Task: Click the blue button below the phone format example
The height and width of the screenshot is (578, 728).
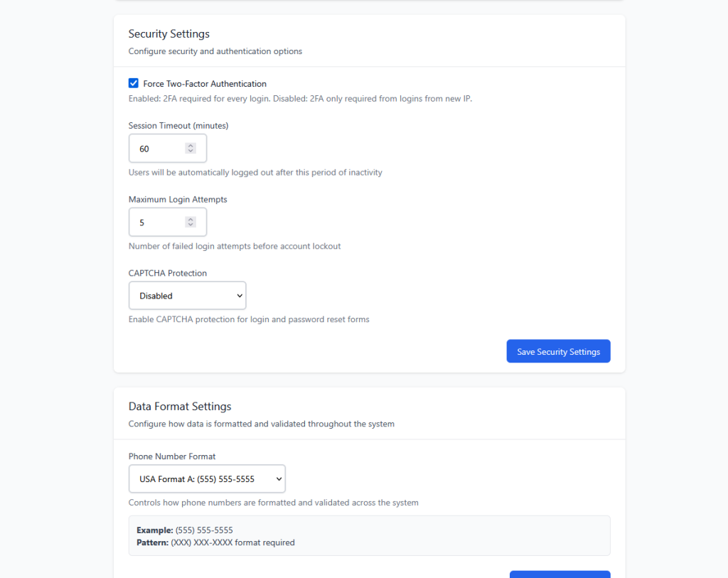Action: [x=560, y=575]
